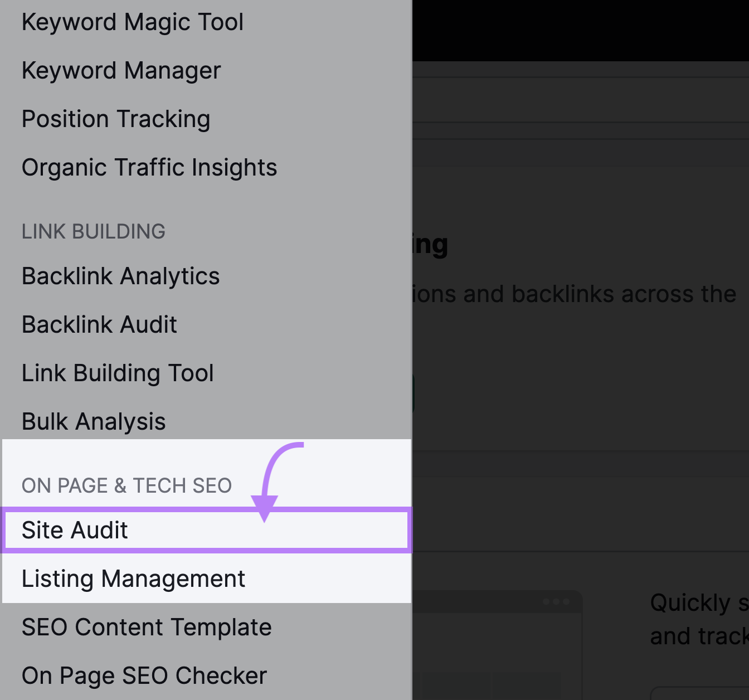Open Backlink Analytics
Screen dimensions: 749x700
121,276
